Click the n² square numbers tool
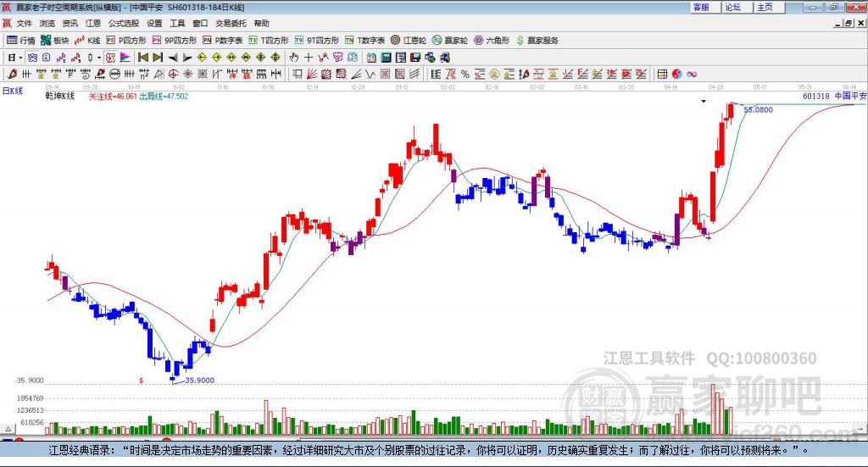 coord(144,74)
